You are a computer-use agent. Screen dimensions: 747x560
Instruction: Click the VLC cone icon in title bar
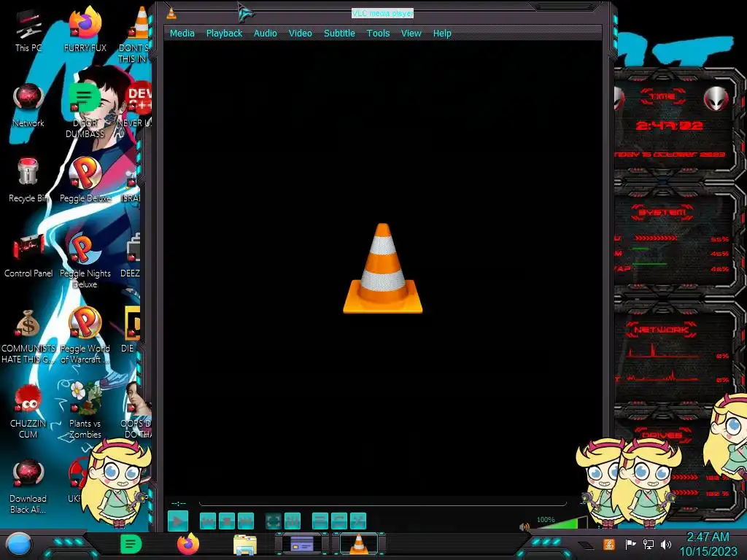click(171, 14)
